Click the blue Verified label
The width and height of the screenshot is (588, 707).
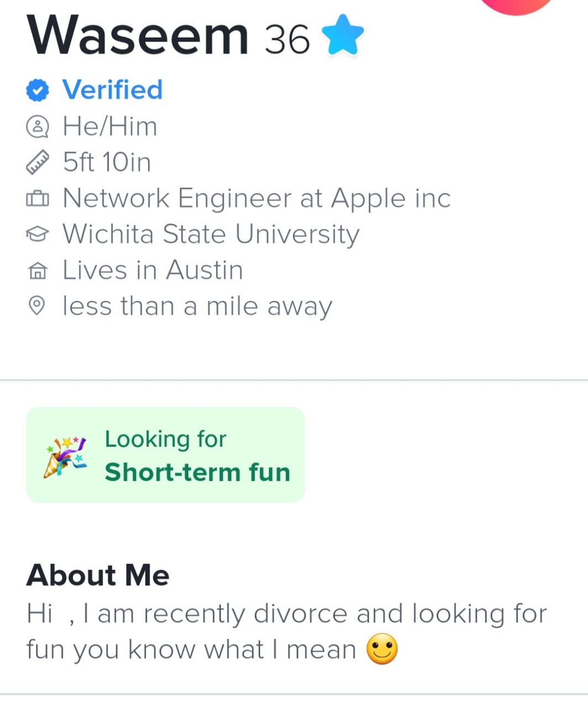pos(112,90)
